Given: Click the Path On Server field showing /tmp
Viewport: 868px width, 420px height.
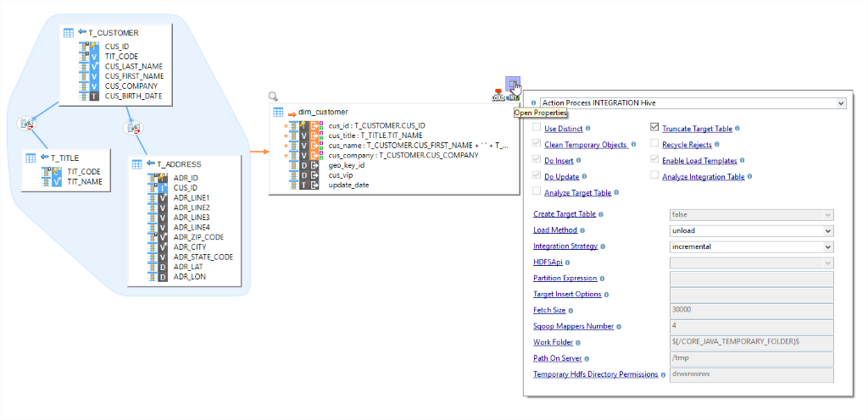Looking at the screenshot, I should pyautogui.click(x=752, y=359).
